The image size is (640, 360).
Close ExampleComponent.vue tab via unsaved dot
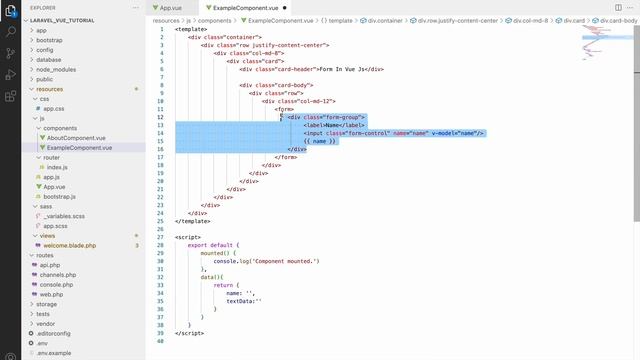(x=284, y=8)
